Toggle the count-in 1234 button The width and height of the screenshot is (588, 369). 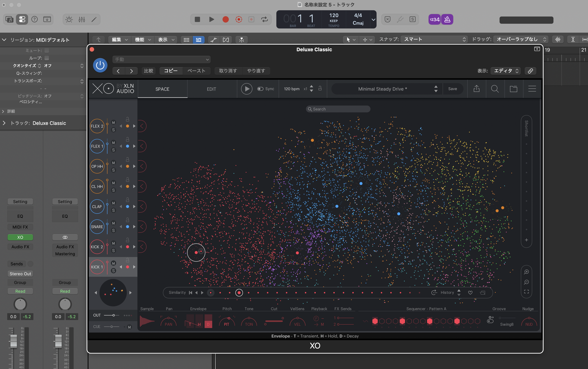(435, 19)
